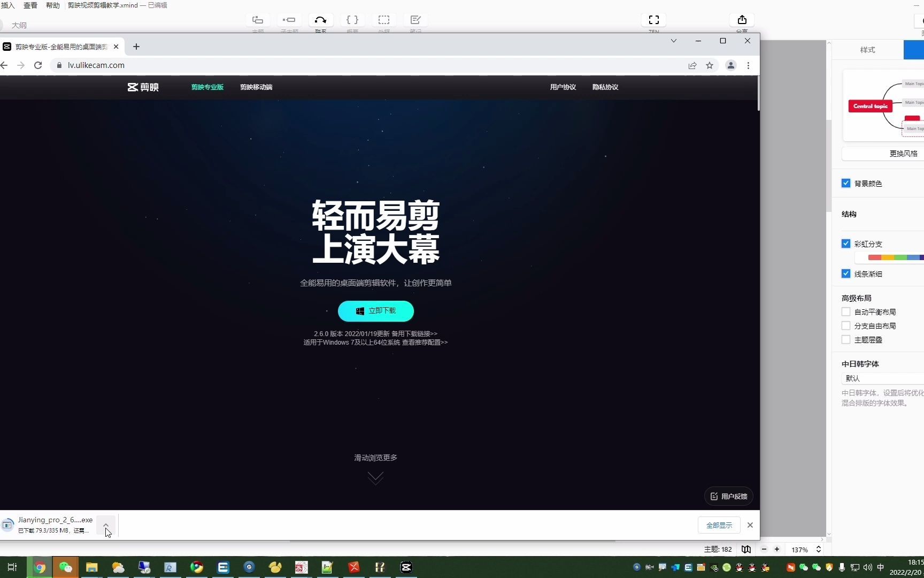Click the Jianying_pro_2_6 exe download item

49,525
